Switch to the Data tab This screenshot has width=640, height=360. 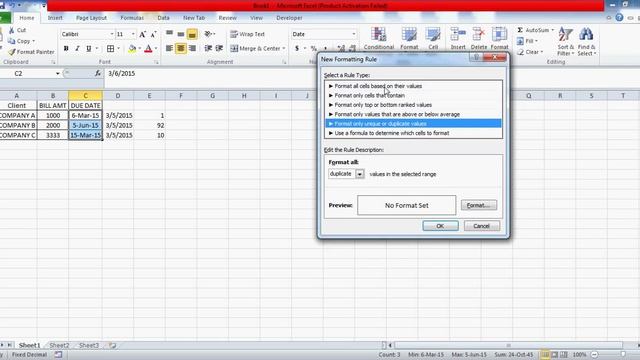[x=163, y=18]
